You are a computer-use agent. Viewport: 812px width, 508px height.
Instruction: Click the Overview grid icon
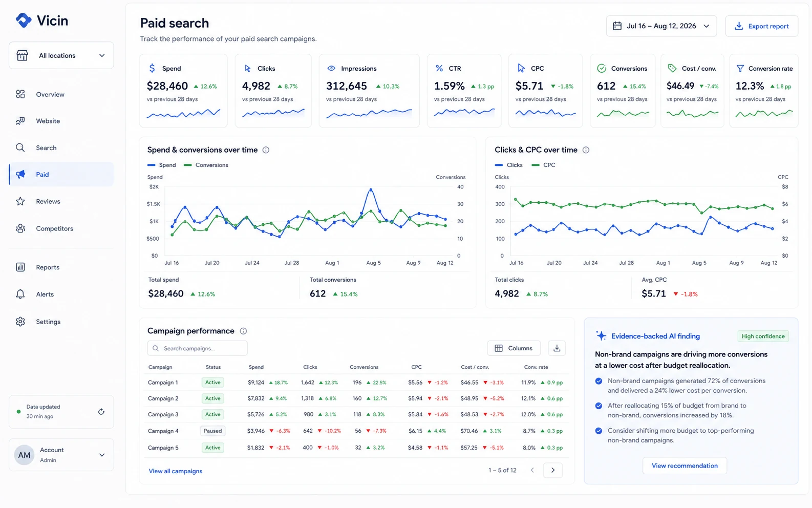point(20,94)
